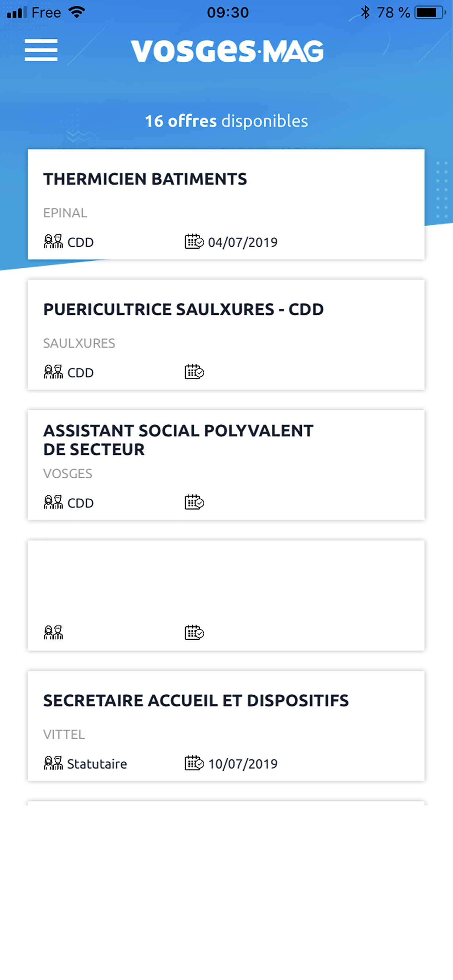Tap contract-type people icon on Thermicien Batiments
The image size is (453, 980).
coord(53,242)
